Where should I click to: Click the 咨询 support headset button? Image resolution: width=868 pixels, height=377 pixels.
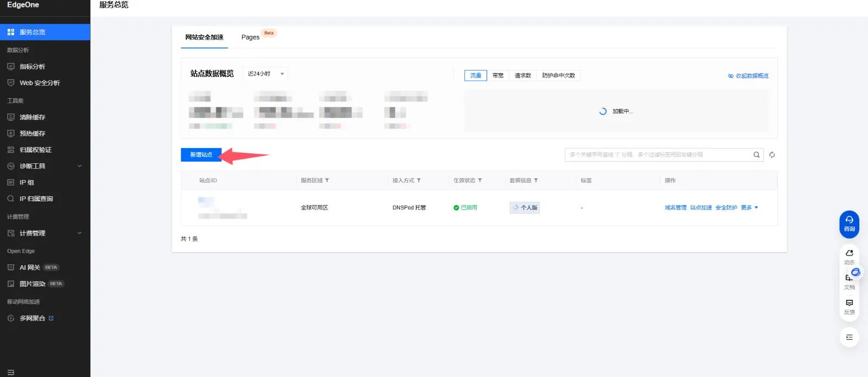pyautogui.click(x=850, y=224)
